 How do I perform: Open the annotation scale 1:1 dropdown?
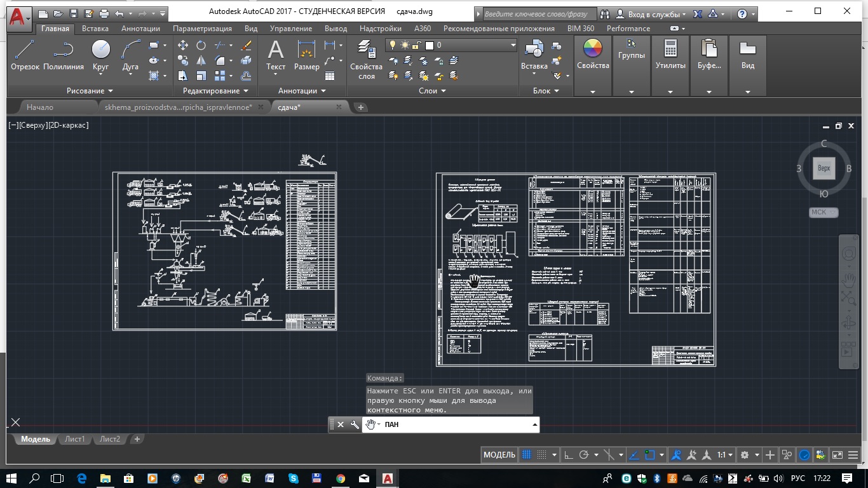pos(725,455)
